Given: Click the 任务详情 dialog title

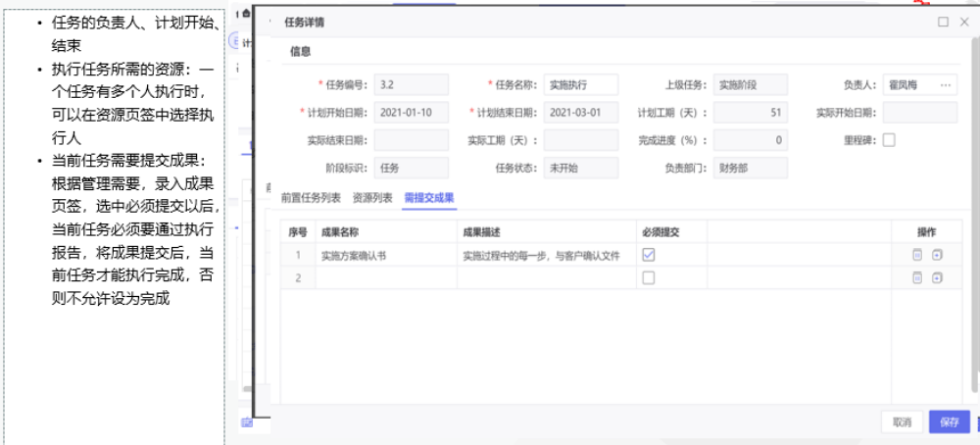Looking at the screenshot, I should [x=305, y=23].
